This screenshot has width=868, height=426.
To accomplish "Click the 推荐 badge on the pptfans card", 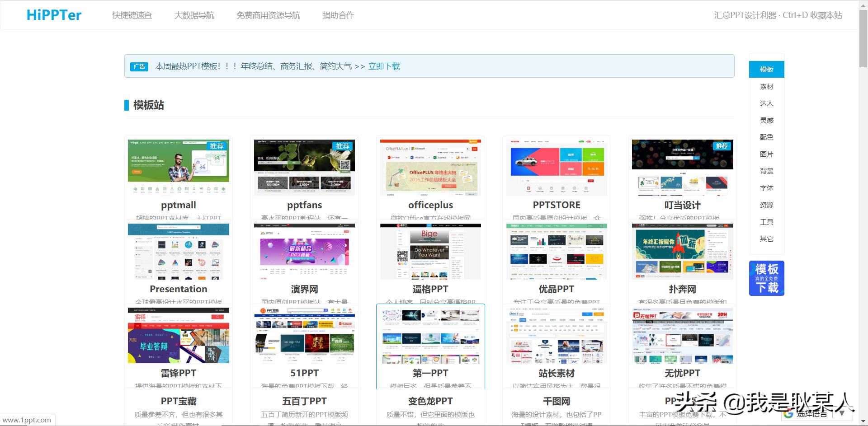I will 343,146.
